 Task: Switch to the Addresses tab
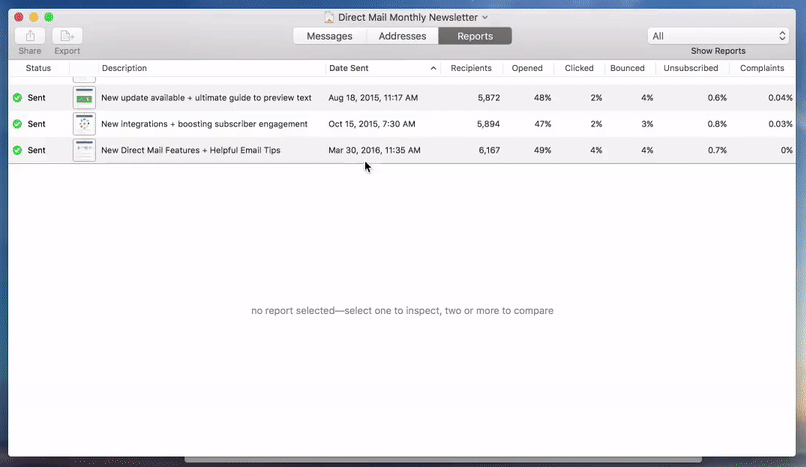402,36
